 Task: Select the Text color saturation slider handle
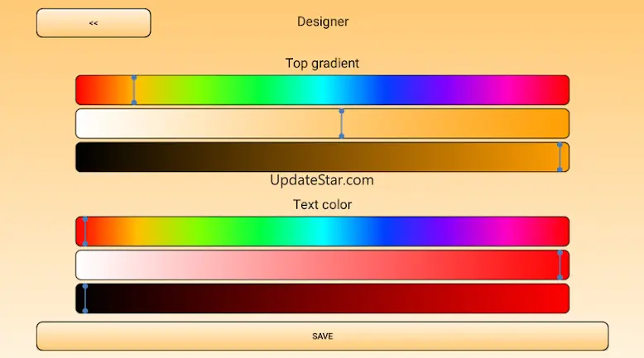560,265
